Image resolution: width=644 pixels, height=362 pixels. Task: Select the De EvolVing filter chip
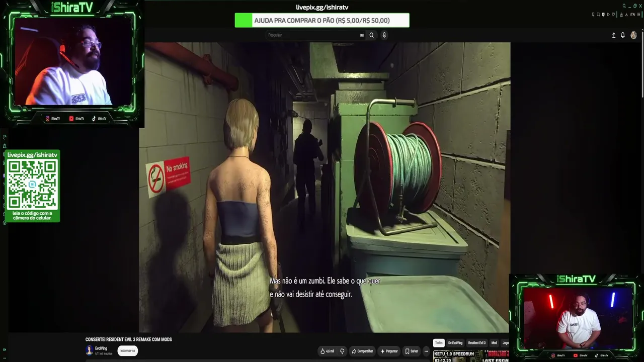pyautogui.click(x=455, y=343)
